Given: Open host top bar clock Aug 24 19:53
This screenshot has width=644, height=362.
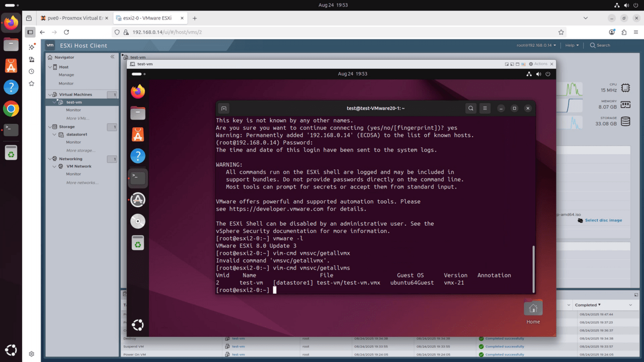Looking at the screenshot, I should tap(333, 5).
